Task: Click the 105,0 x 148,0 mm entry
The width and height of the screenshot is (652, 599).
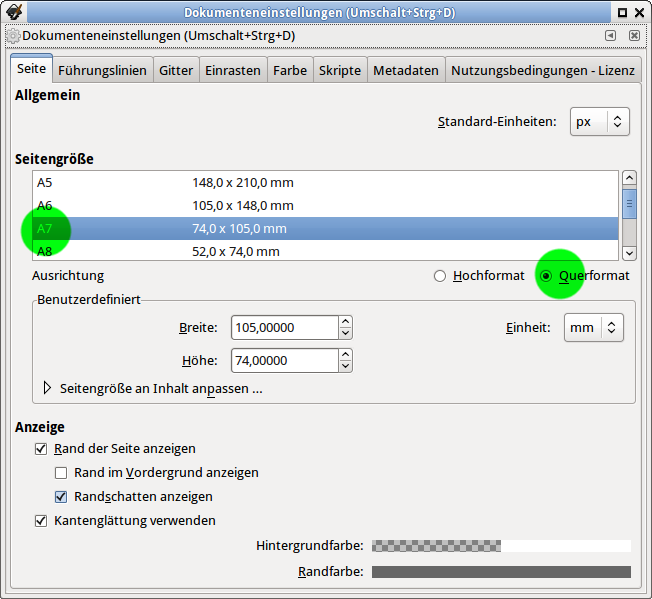Action: [243, 205]
